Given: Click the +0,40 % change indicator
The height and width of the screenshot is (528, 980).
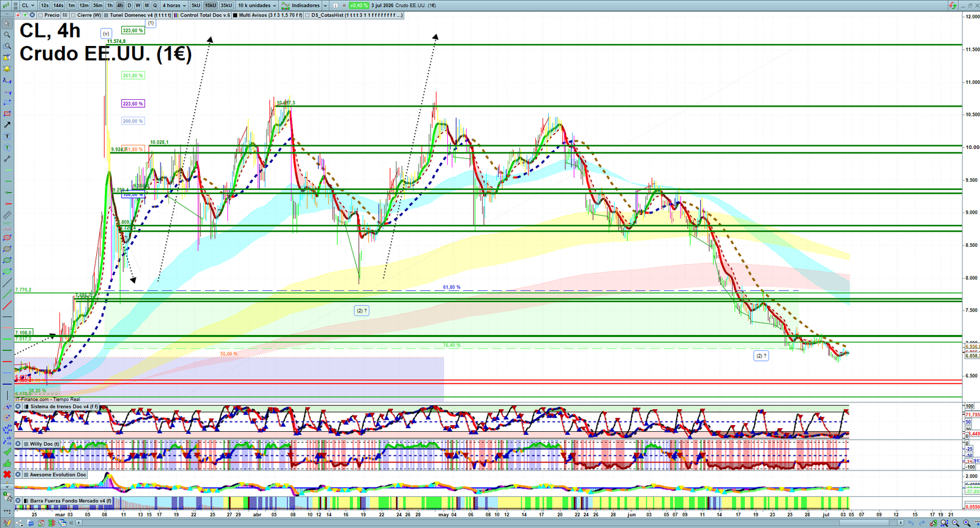Looking at the screenshot, I should [359, 6].
